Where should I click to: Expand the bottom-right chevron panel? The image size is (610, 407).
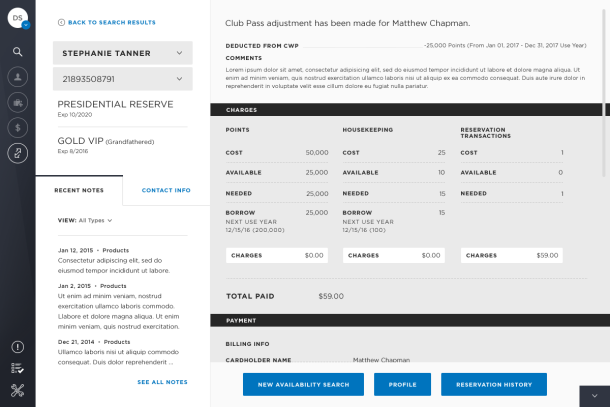pos(594,396)
